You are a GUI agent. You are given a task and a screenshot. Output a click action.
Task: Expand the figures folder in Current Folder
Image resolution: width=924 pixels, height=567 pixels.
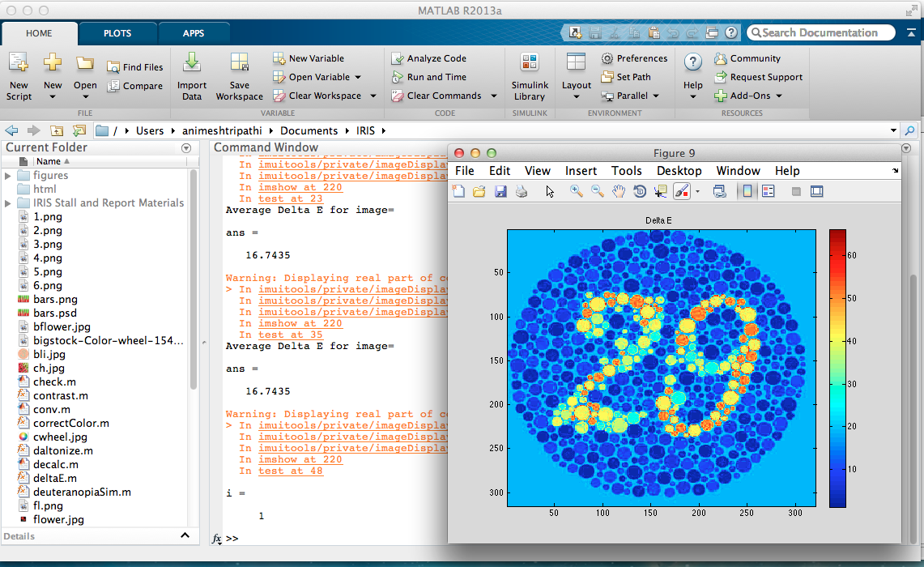coord(8,175)
